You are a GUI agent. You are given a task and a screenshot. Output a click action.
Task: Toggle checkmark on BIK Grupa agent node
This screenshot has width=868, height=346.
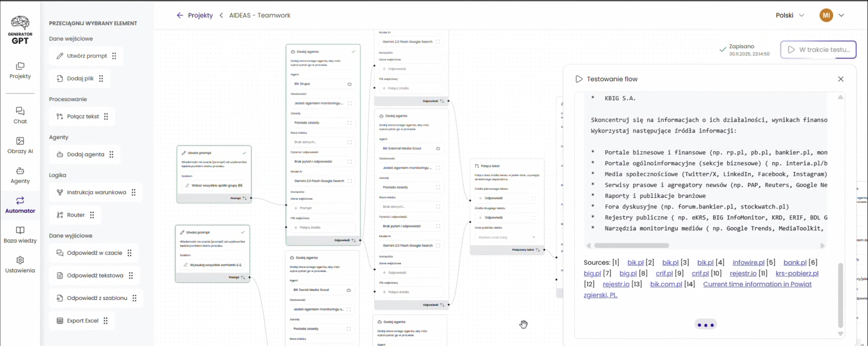coord(353,52)
